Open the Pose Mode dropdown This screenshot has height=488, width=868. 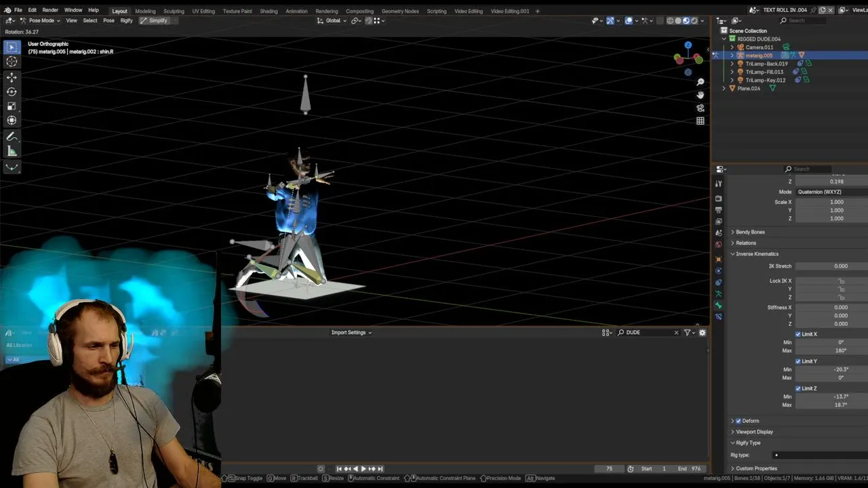(x=40, y=20)
